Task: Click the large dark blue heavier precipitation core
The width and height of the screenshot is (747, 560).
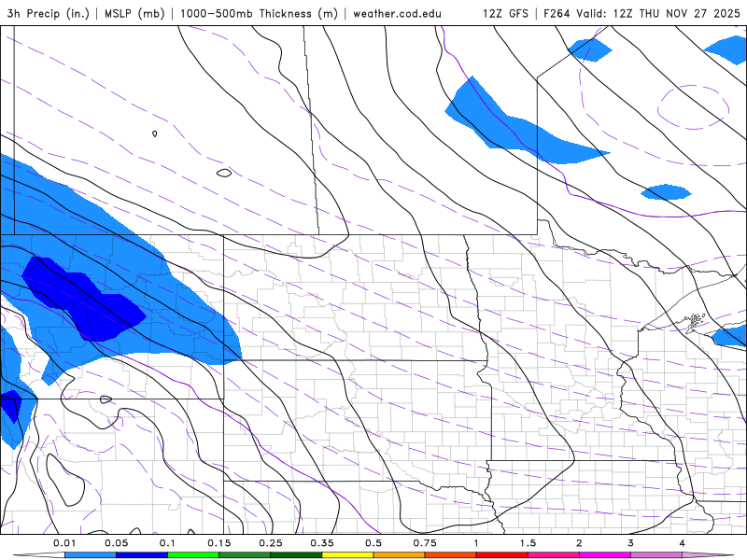Action: pyautogui.click(x=86, y=299)
